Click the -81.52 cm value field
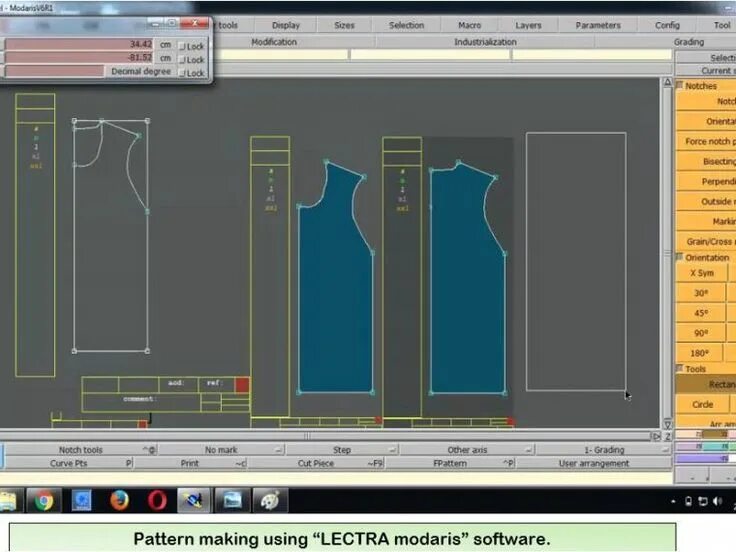This screenshot has height=552, width=736. tap(79, 57)
